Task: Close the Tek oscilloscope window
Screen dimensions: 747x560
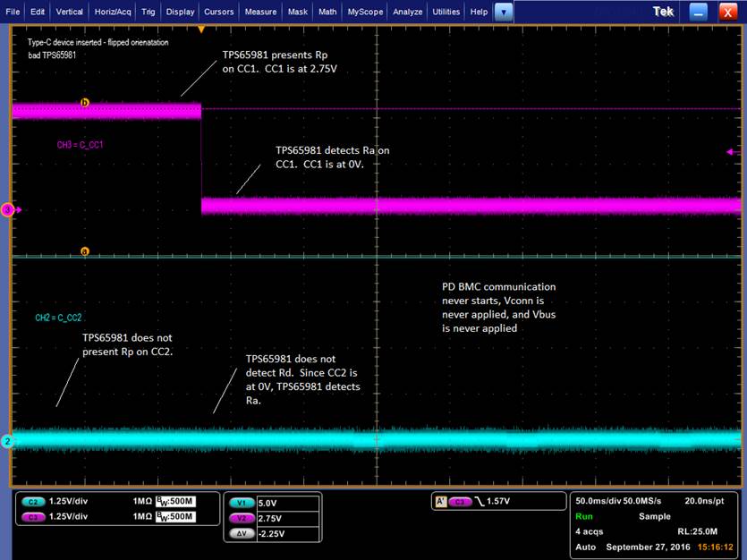Action: pyautogui.click(x=727, y=12)
